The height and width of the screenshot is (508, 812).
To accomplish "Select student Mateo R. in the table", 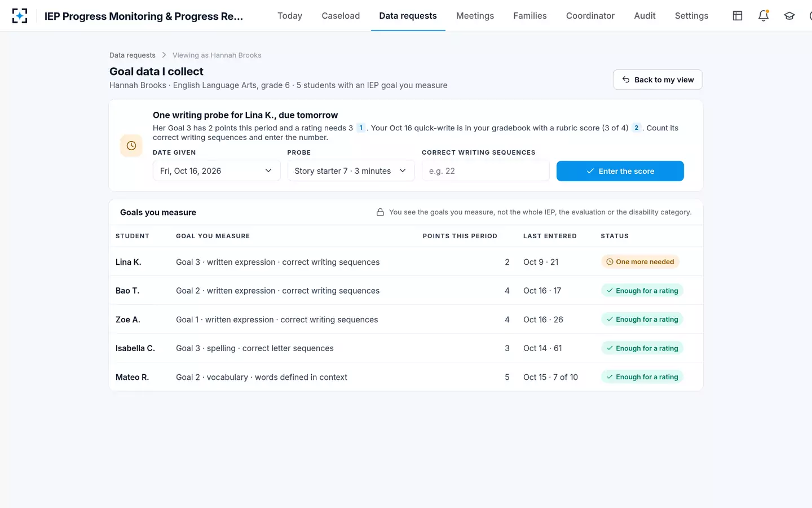I will click(133, 377).
